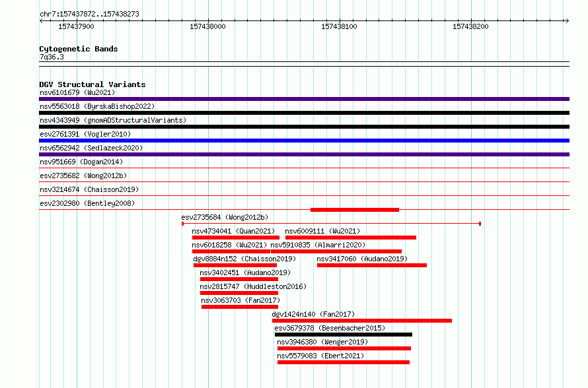
Task: Click ruler position 157438200
Action: (470, 26)
